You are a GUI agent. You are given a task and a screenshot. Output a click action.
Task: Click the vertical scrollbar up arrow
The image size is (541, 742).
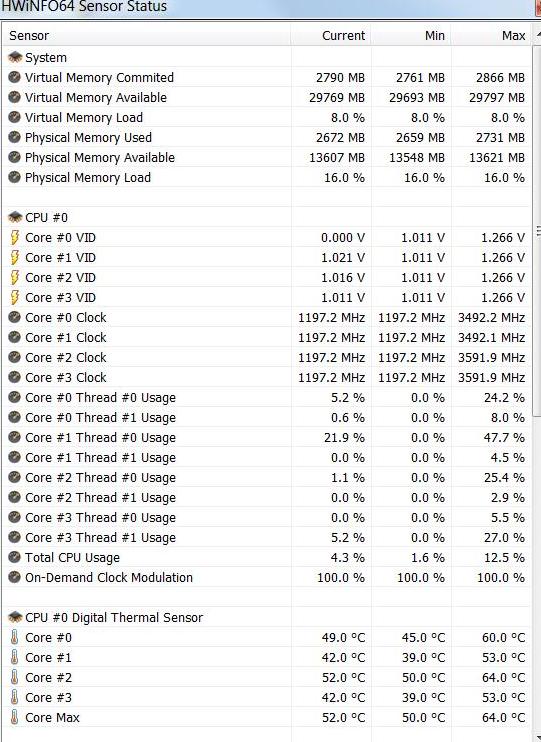tap(537, 35)
